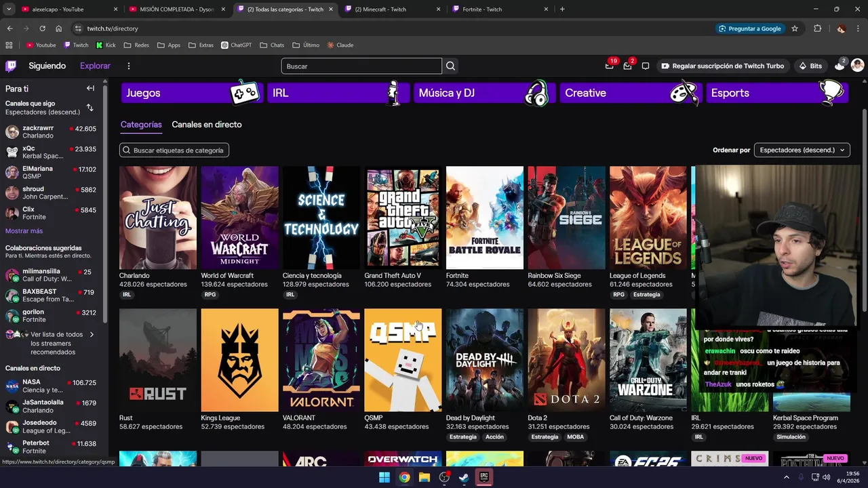Open Kick bookmark in bookmarks bar
Image resolution: width=868 pixels, height=488 pixels.
106,45
